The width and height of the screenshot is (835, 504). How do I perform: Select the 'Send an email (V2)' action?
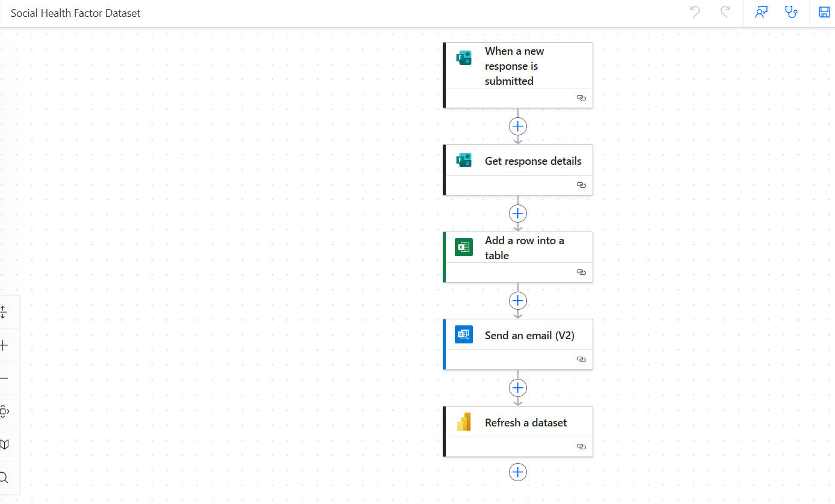point(529,336)
